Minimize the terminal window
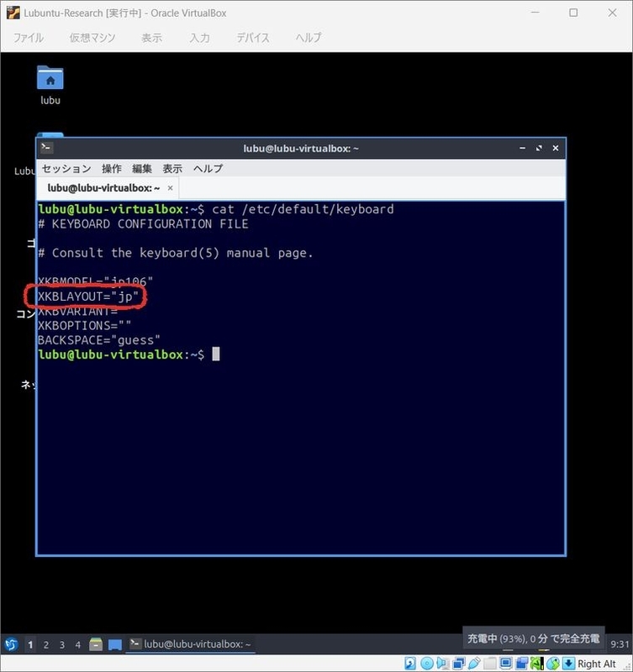 coord(522,148)
